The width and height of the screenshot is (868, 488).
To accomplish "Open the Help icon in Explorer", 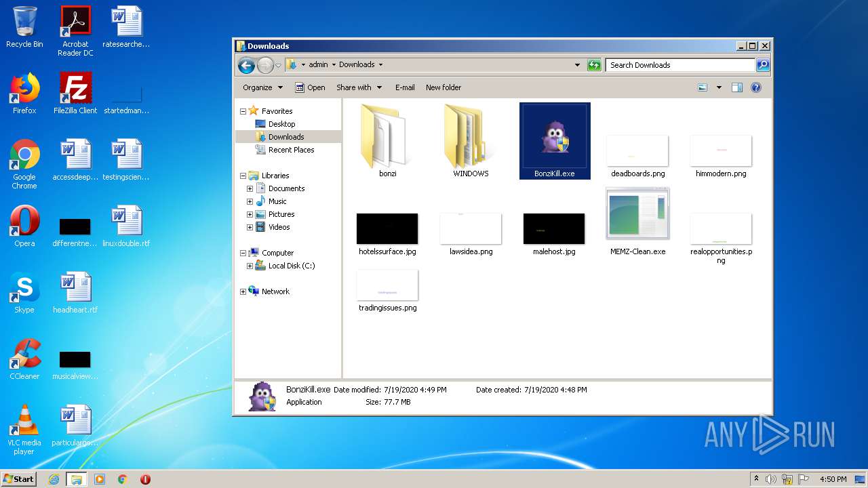I will click(x=756, y=87).
